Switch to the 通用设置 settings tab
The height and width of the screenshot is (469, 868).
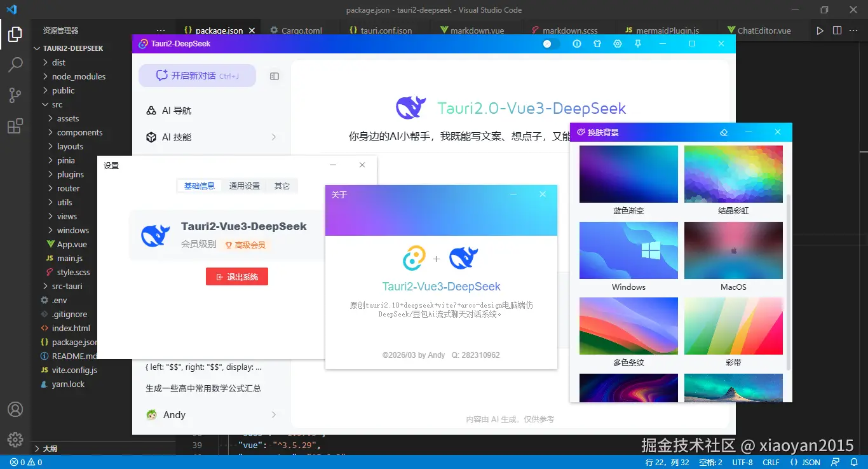click(x=244, y=186)
